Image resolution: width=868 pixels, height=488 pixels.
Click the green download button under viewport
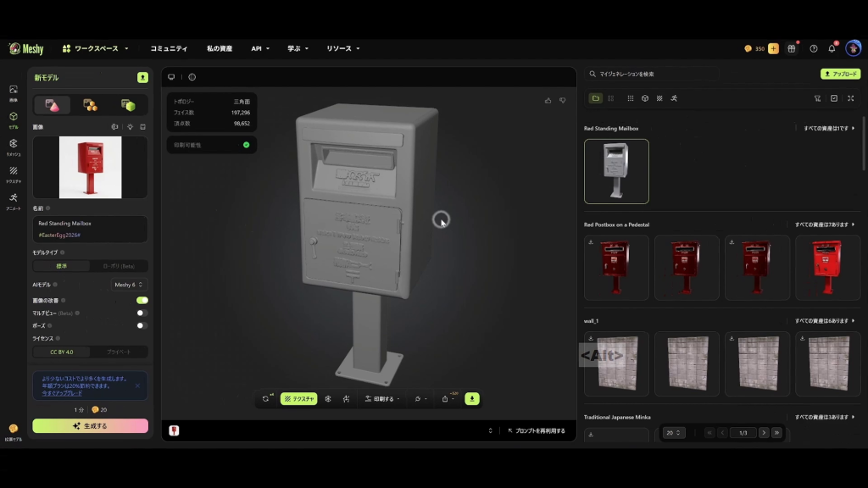(x=472, y=398)
